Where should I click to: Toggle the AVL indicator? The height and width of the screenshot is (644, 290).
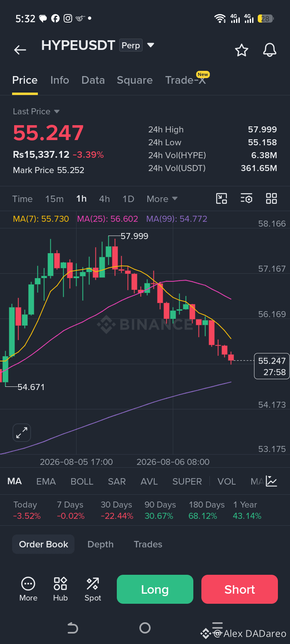(149, 481)
